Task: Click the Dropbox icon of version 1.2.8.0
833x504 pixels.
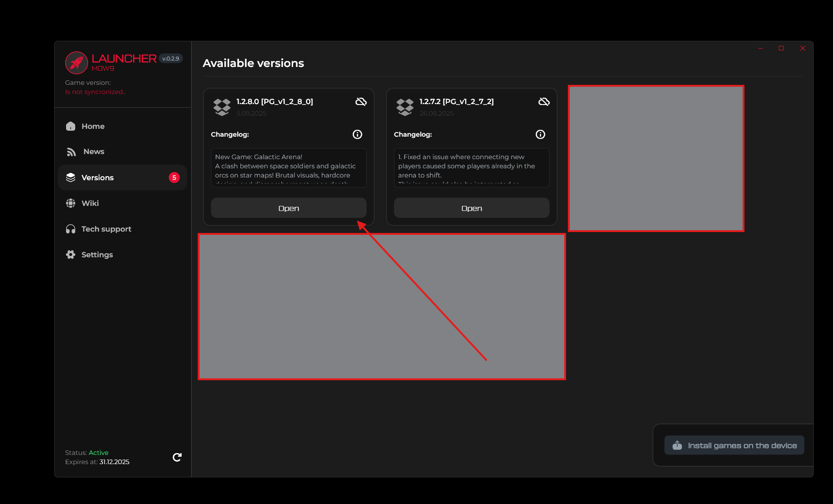Action: coord(222,107)
